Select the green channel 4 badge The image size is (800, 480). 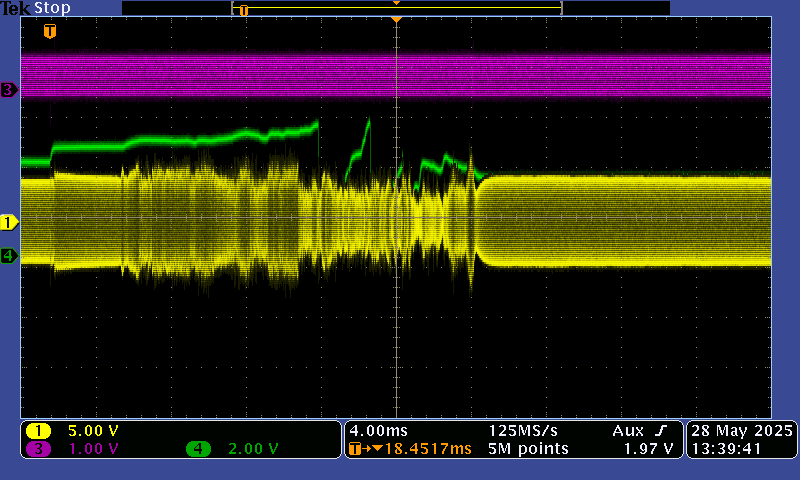click(198, 449)
